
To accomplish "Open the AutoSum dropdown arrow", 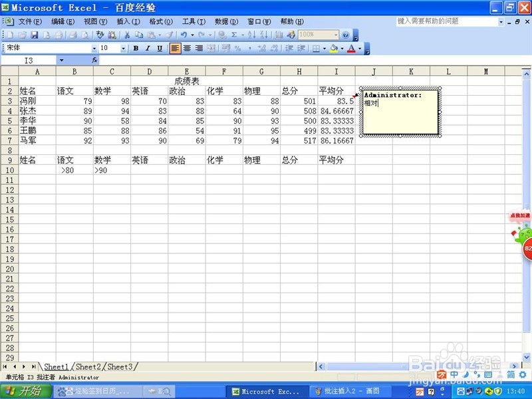I will pos(243,35).
